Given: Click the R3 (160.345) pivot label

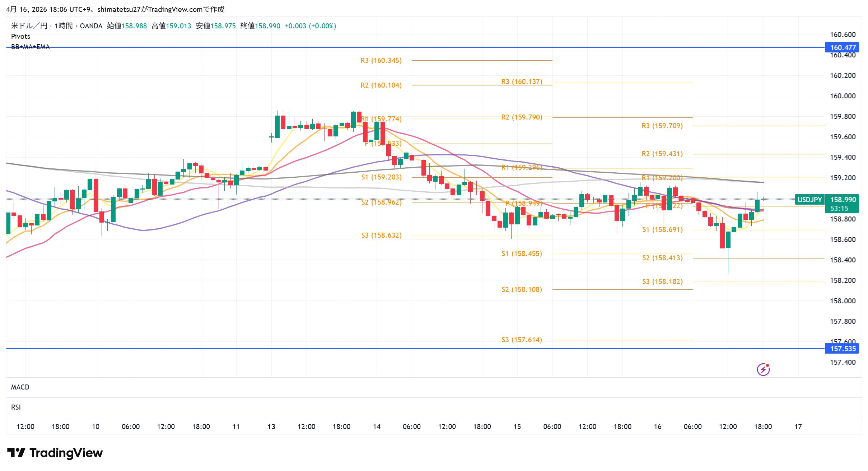Looking at the screenshot, I should pos(381,60).
